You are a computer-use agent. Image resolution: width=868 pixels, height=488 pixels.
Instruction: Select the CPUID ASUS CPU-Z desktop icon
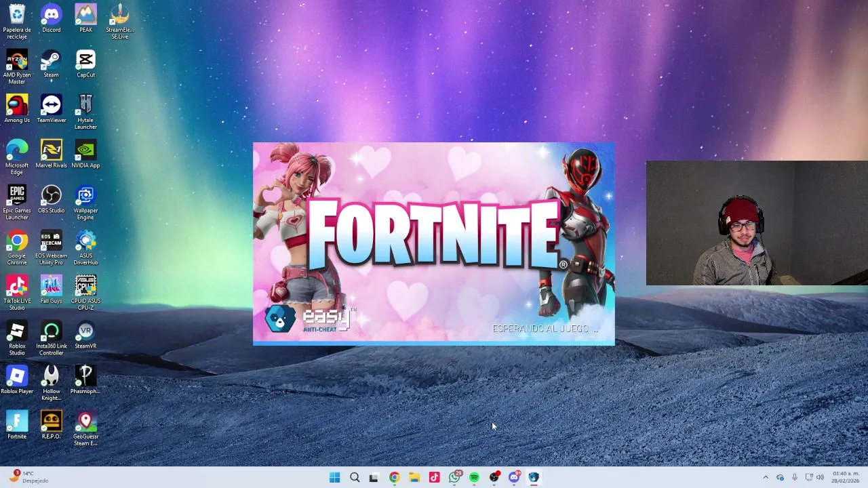tap(85, 293)
